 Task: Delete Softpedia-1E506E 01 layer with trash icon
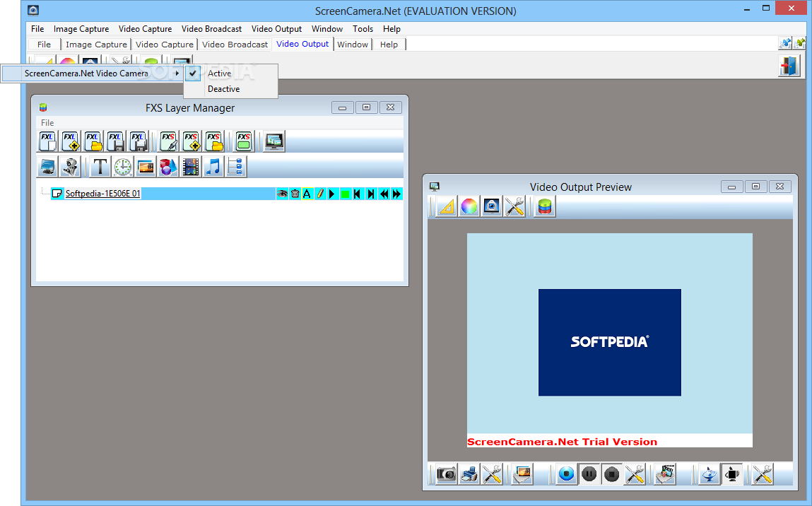click(295, 194)
